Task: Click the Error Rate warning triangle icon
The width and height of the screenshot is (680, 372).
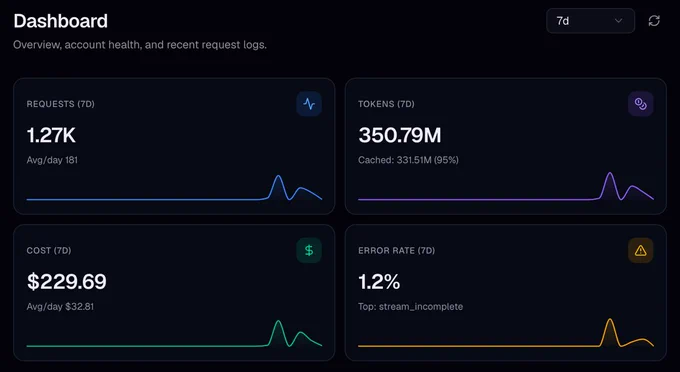Action: pos(641,250)
